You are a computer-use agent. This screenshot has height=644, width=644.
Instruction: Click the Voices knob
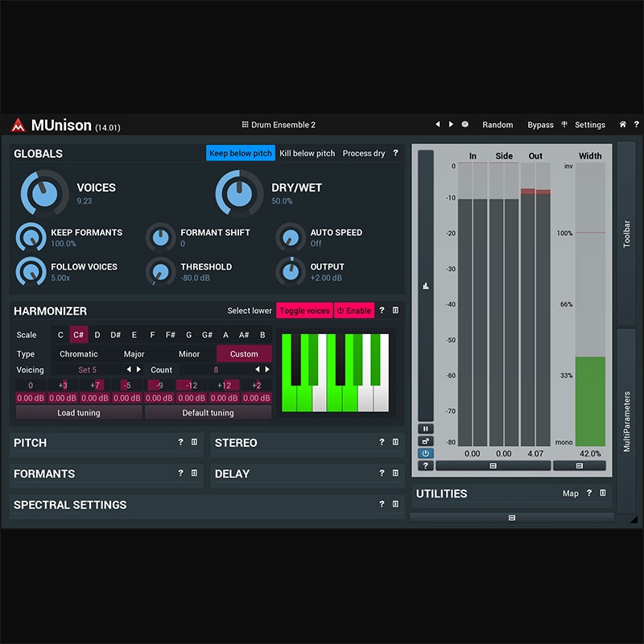point(44,192)
